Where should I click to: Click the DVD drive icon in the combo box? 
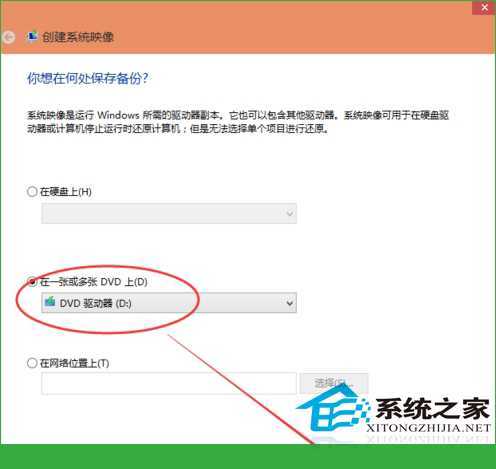(50, 302)
